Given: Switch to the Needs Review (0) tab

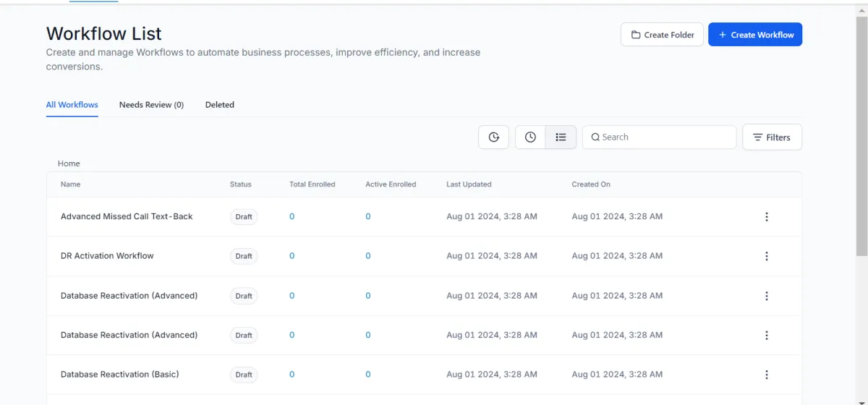Looking at the screenshot, I should click(151, 105).
